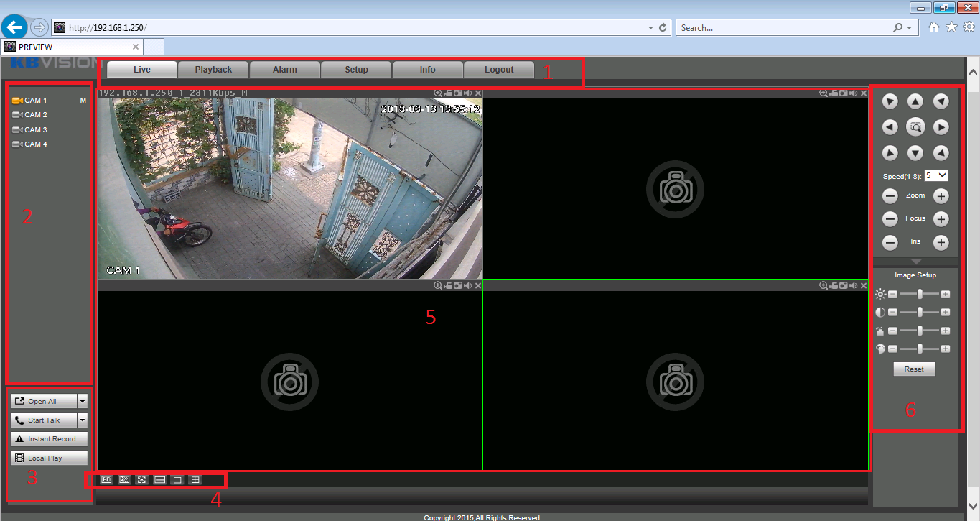Switch to the Playback tab
Image resolution: width=980 pixels, height=521 pixels.
(x=213, y=70)
